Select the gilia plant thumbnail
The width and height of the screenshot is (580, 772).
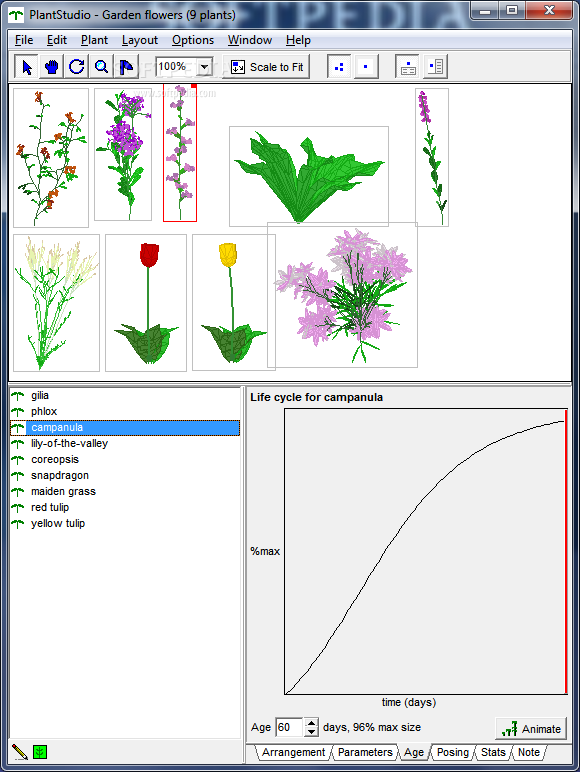coord(51,158)
